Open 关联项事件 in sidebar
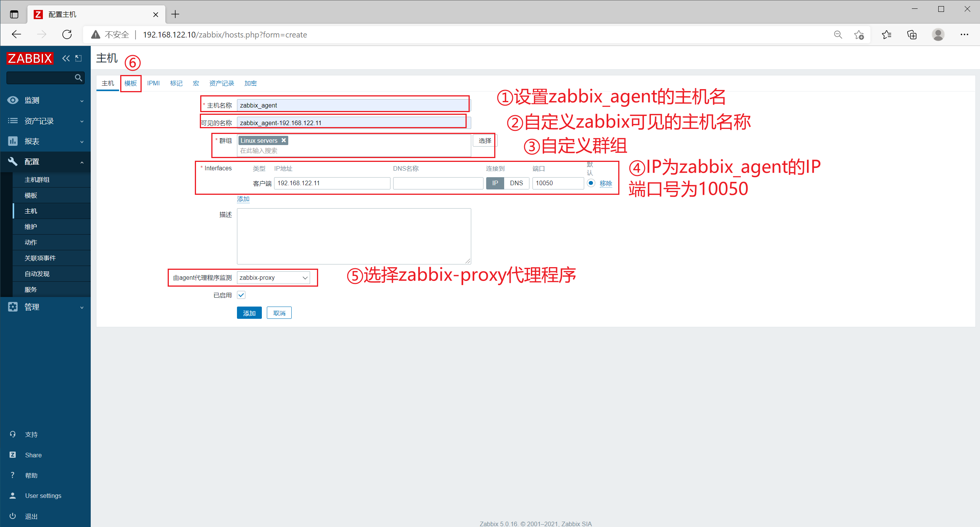Viewport: 980px width, 527px height. [x=52, y=258]
